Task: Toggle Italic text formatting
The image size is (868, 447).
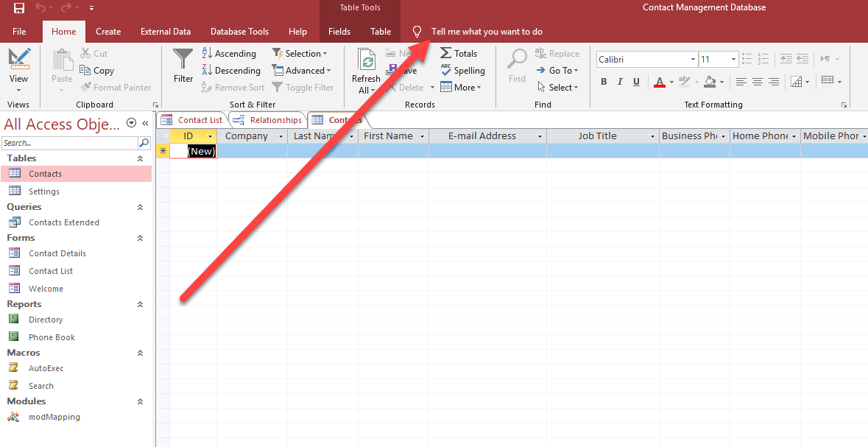Action: point(620,82)
